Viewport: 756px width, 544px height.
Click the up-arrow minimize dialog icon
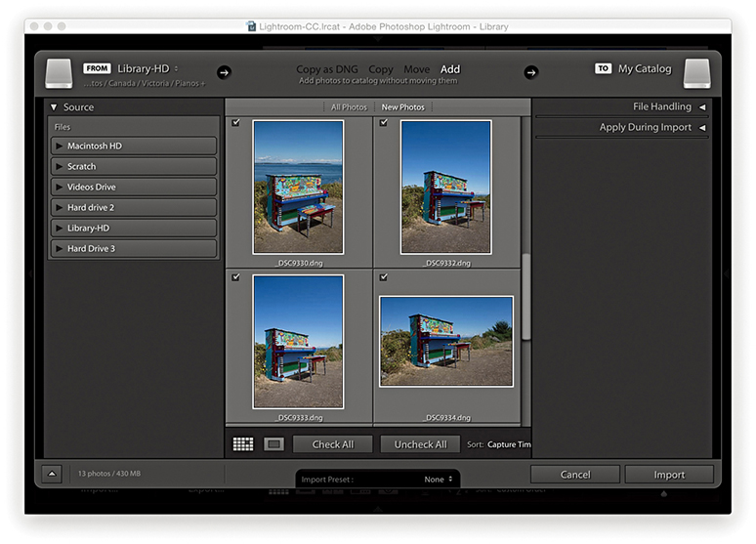tap(53, 474)
